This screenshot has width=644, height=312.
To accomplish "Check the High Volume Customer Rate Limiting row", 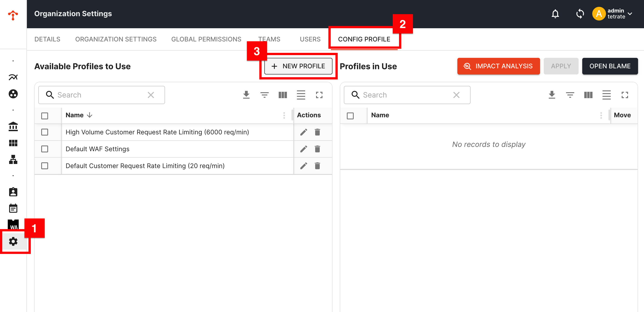I will click(x=44, y=132).
